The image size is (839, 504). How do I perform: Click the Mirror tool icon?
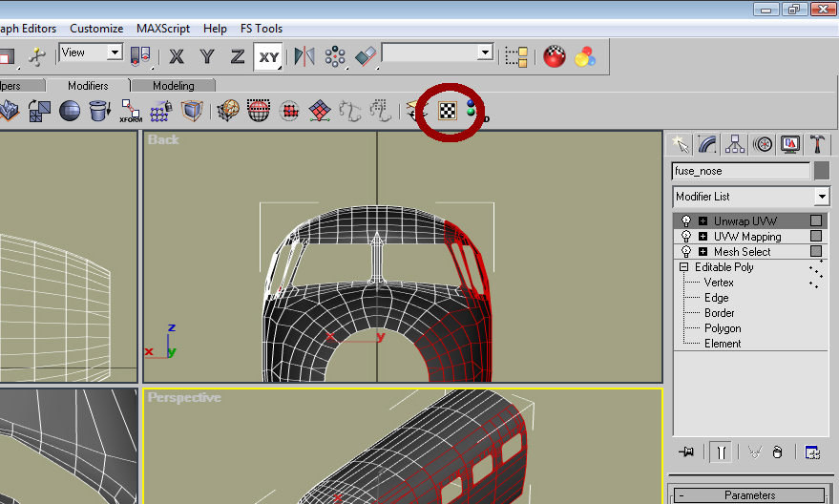tap(304, 56)
